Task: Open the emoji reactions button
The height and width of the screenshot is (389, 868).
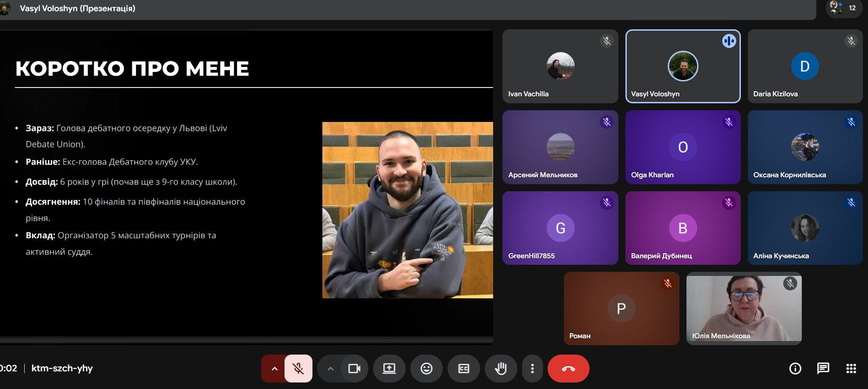Action: [x=427, y=369]
